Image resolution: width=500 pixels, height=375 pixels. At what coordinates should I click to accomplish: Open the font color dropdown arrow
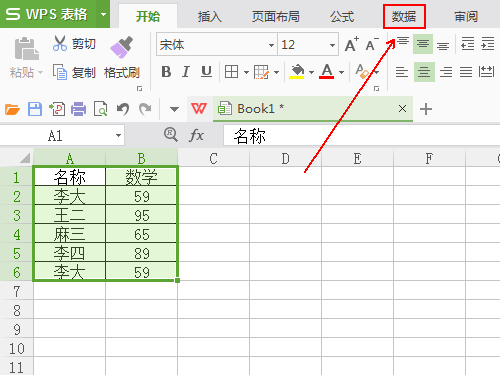click(341, 72)
